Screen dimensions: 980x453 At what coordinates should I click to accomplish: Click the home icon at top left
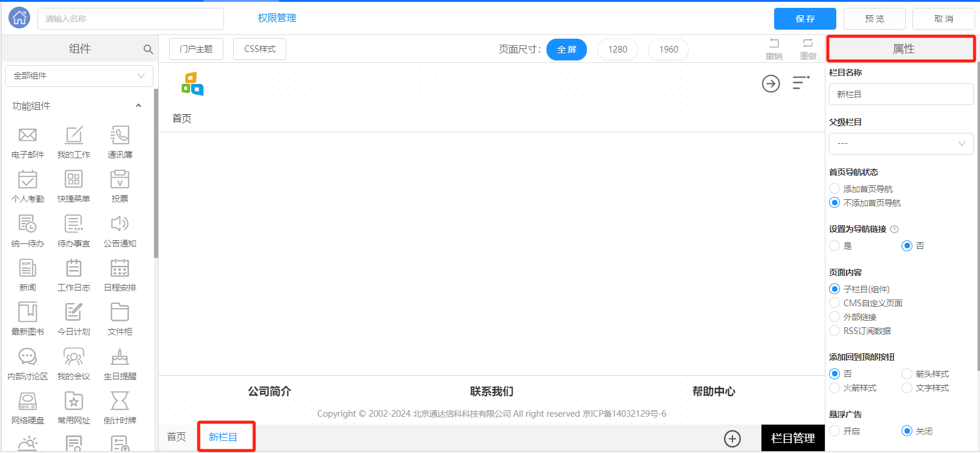click(x=19, y=18)
